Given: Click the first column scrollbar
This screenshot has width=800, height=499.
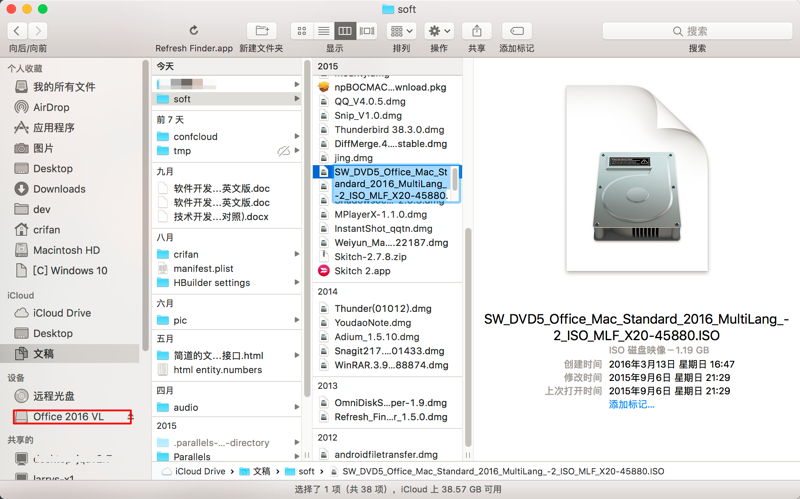Looking at the screenshot, I should pyautogui.click(x=307, y=228).
